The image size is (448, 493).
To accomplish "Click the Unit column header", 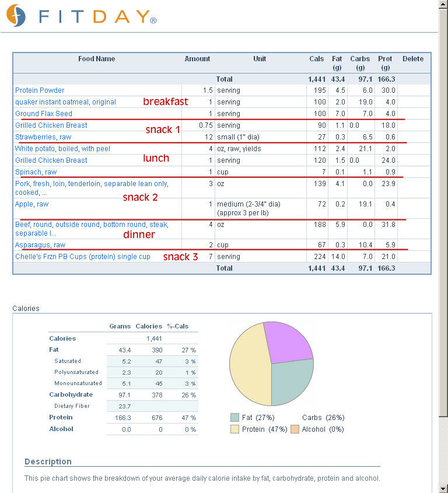I will [x=260, y=59].
